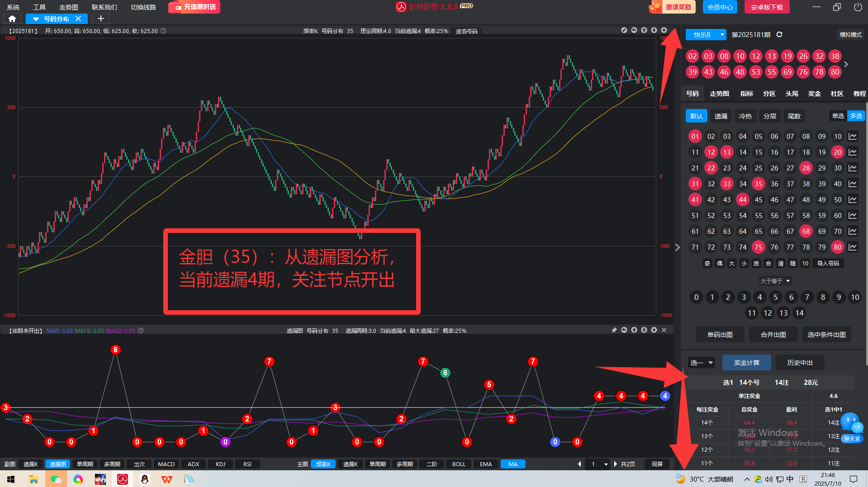Click the 导入号码 button
The height and width of the screenshot is (487, 868).
828,263
